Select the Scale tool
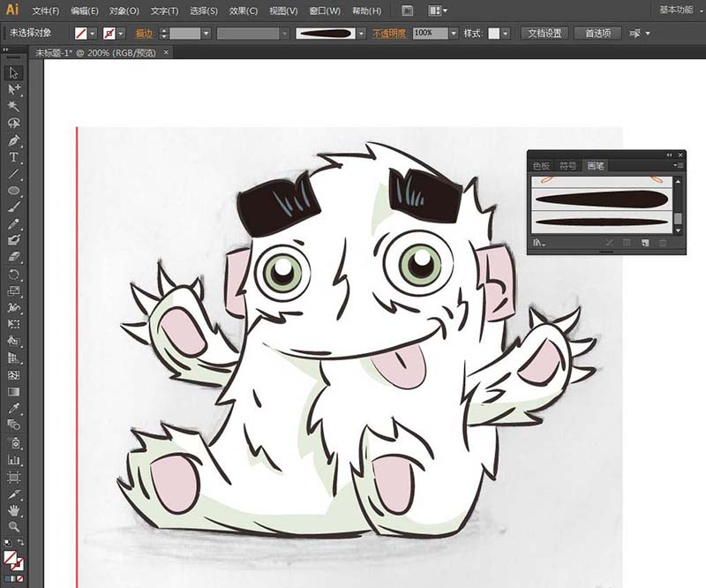The image size is (706, 588). pyautogui.click(x=13, y=291)
